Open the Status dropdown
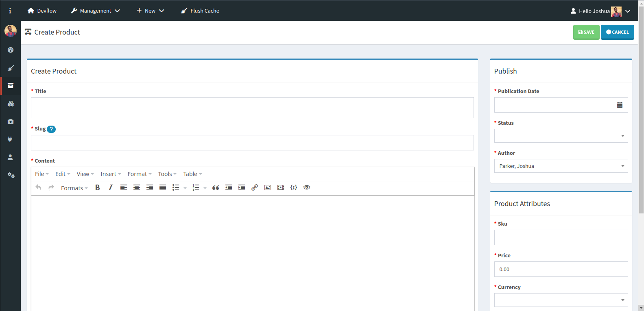This screenshot has width=644, height=311. tap(561, 136)
